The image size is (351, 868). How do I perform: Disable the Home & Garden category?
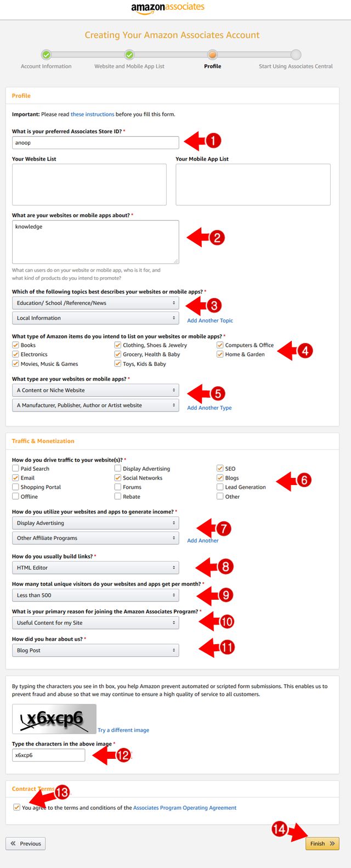(x=220, y=354)
